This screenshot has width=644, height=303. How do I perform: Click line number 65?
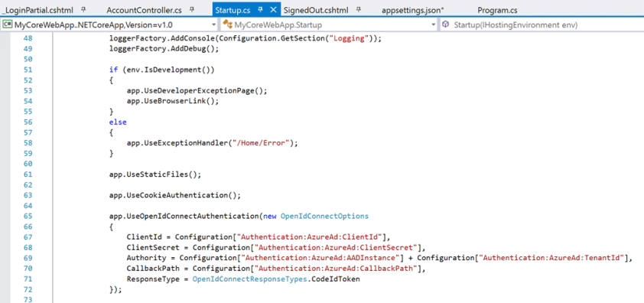(x=29, y=217)
